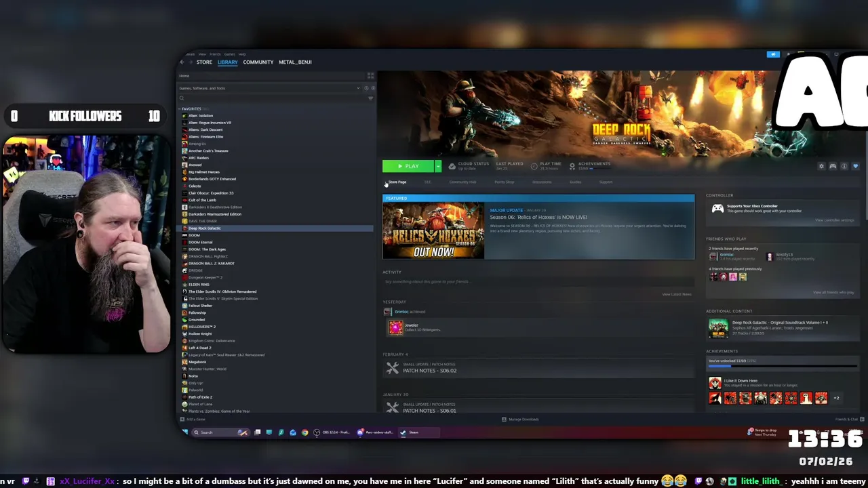Open advanced filter options icon next to search

click(x=370, y=98)
